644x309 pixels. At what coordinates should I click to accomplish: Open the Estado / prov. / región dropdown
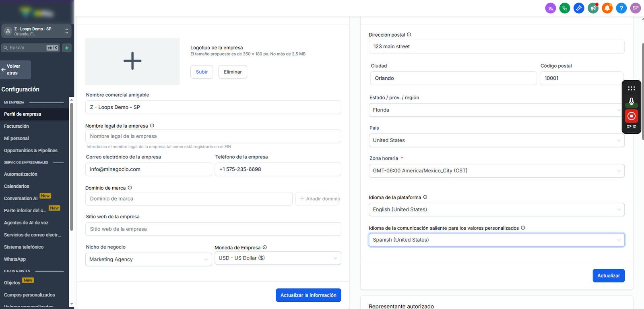click(x=496, y=110)
